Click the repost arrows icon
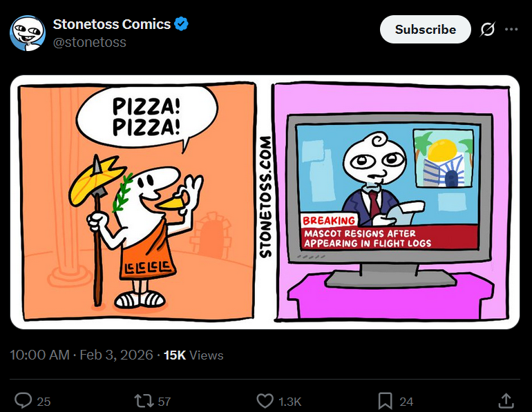The width and height of the screenshot is (532, 412). (x=144, y=401)
